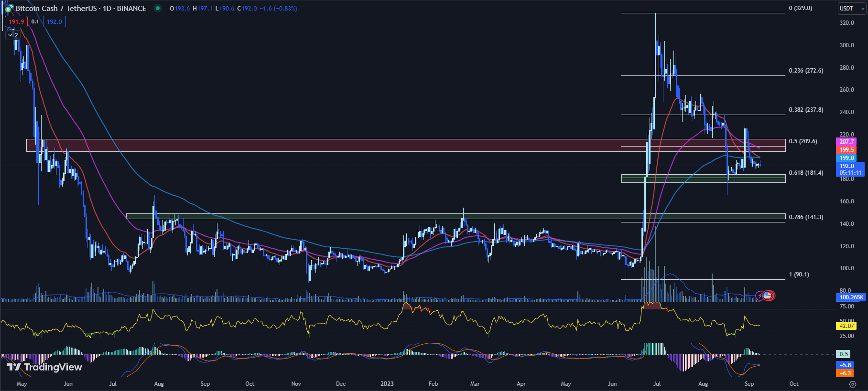Click the blue 199.0 moving average price tag

coord(846,158)
